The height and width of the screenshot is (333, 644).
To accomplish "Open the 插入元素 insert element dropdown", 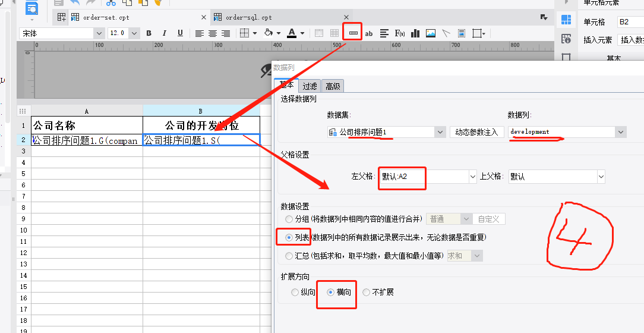I will (630, 40).
